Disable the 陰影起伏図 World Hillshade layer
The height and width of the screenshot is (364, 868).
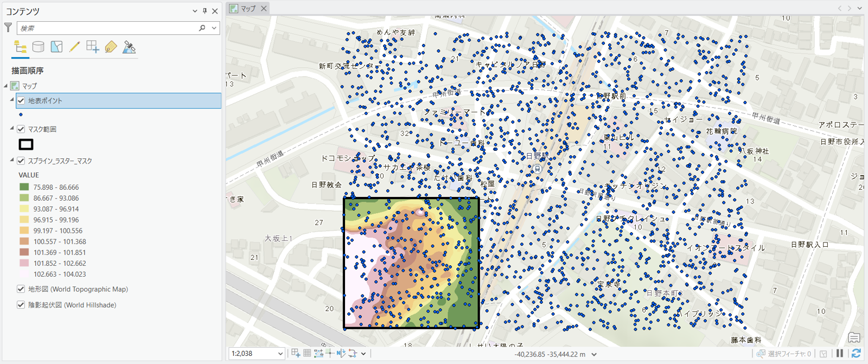click(x=21, y=305)
